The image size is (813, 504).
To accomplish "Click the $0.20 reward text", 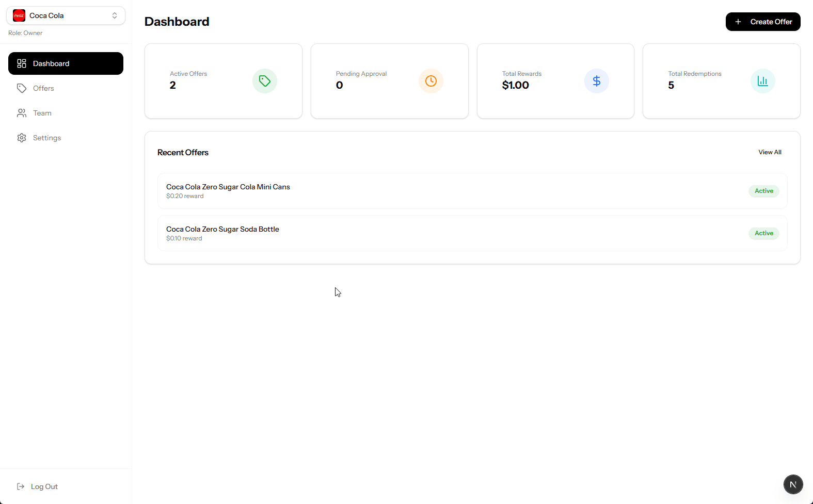I will pyautogui.click(x=185, y=196).
